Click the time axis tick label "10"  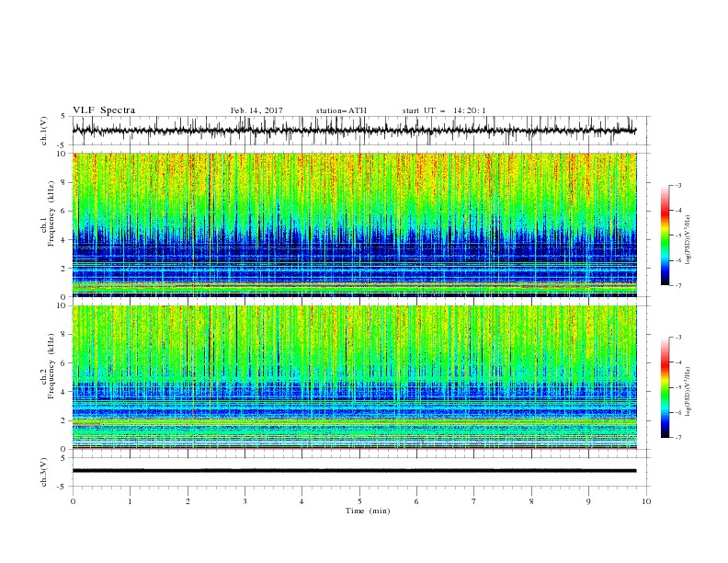(x=646, y=501)
